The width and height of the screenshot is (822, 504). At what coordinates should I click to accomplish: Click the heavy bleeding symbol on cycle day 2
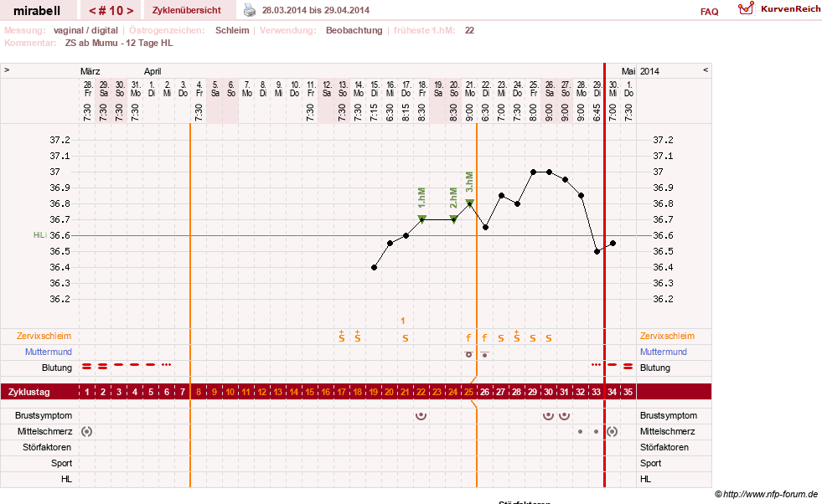(103, 367)
